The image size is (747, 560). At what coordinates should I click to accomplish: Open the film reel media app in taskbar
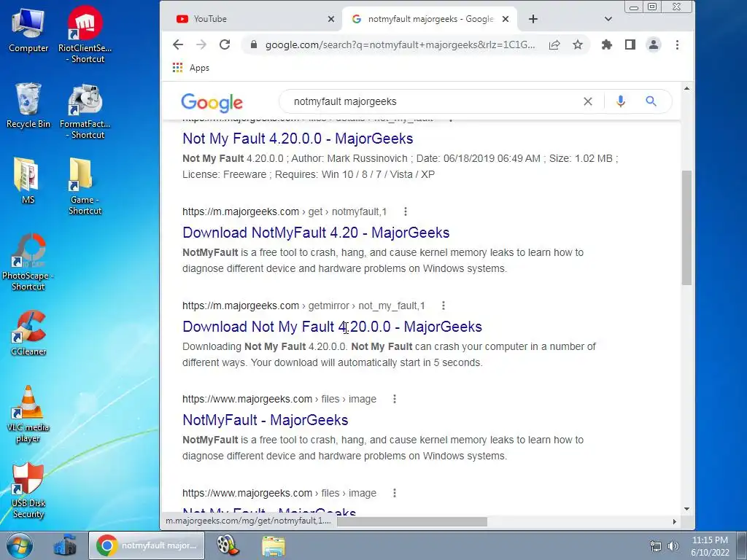(228, 545)
